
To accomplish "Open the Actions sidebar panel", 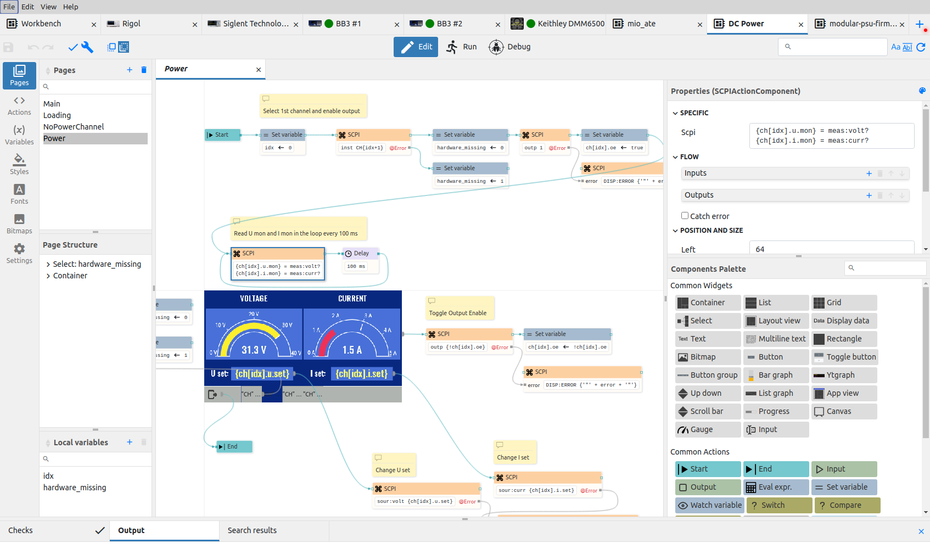I will [19, 105].
